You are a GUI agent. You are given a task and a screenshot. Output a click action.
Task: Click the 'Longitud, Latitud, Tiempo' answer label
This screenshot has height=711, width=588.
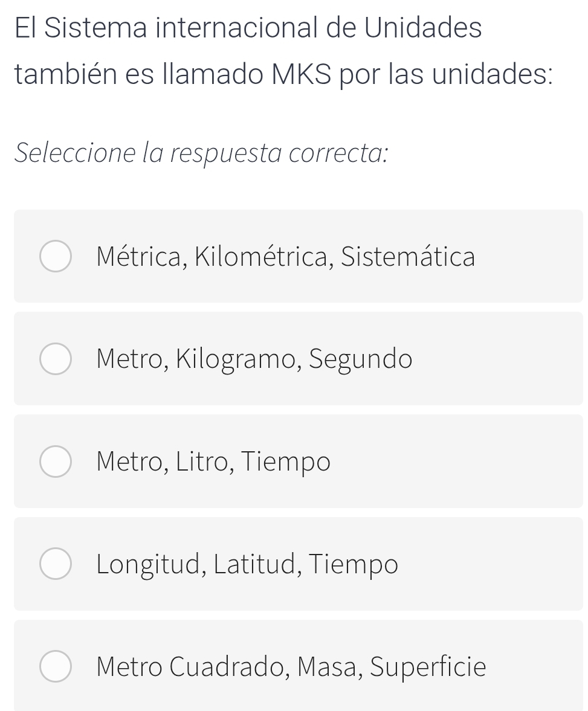tap(247, 565)
